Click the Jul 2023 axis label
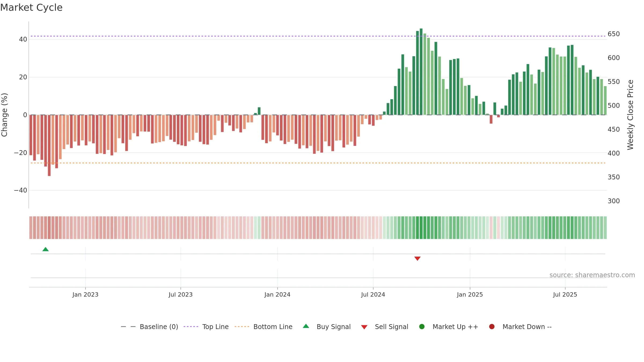Image resolution: width=644 pixels, height=362 pixels. click(181, 294)
